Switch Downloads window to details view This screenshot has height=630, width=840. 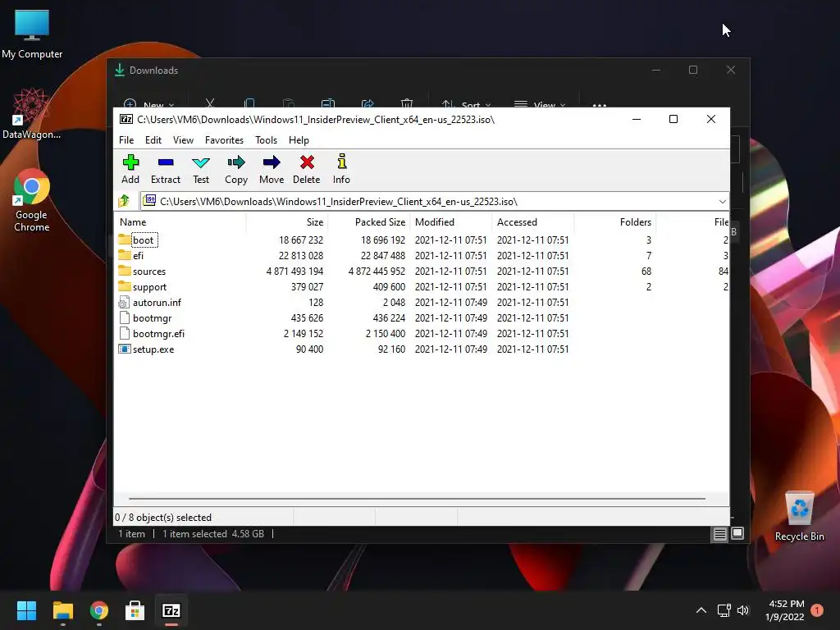[x=719, y=533]
